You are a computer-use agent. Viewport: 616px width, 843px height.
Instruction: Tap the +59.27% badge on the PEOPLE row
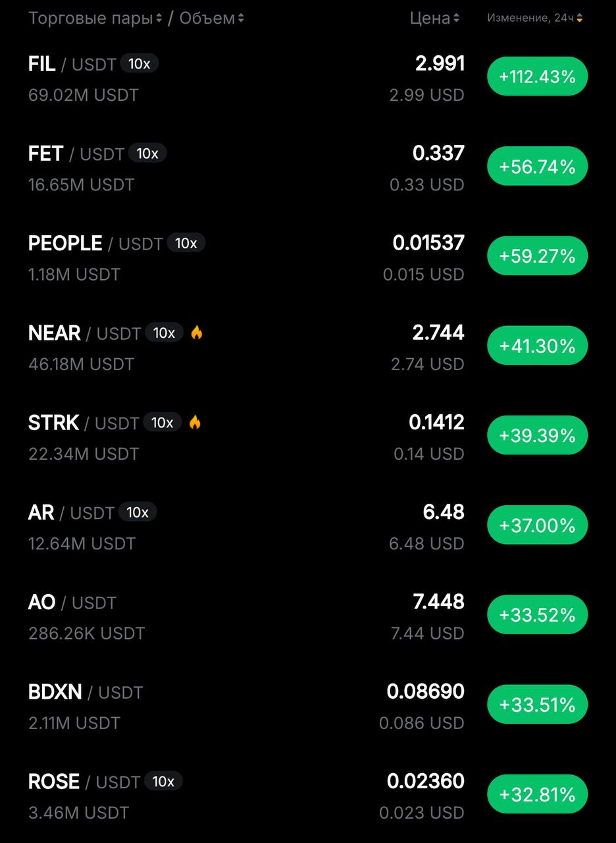(537, 256)
